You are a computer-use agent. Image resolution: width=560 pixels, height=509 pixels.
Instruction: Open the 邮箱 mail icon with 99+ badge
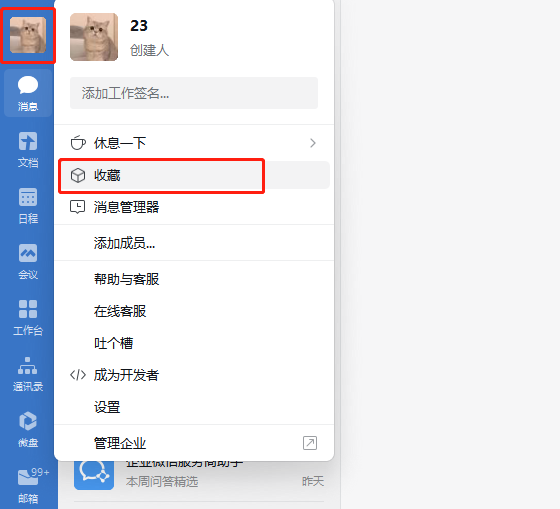click(29, 485)
